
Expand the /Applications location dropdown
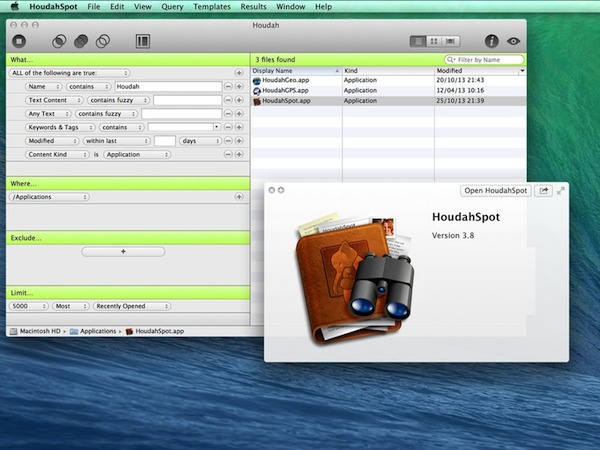48,197
